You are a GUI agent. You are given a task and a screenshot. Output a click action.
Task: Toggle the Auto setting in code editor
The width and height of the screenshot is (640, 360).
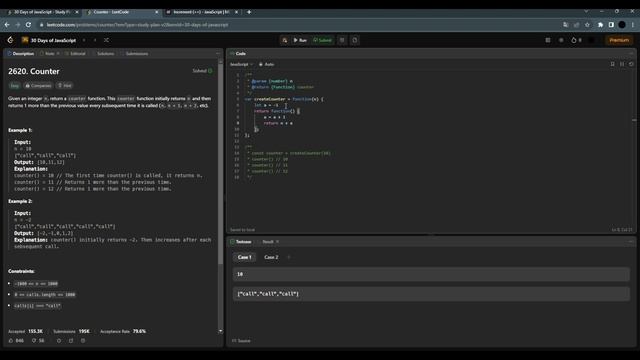(x=267, y=64)
